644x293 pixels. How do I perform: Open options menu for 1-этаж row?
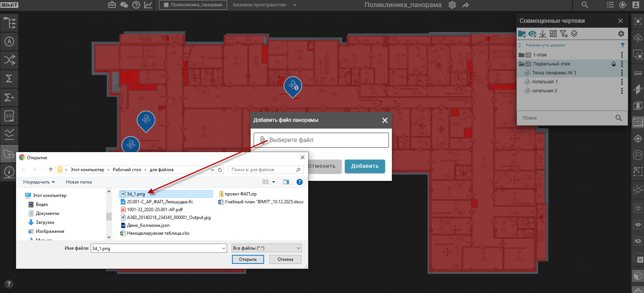pos(622,55)
